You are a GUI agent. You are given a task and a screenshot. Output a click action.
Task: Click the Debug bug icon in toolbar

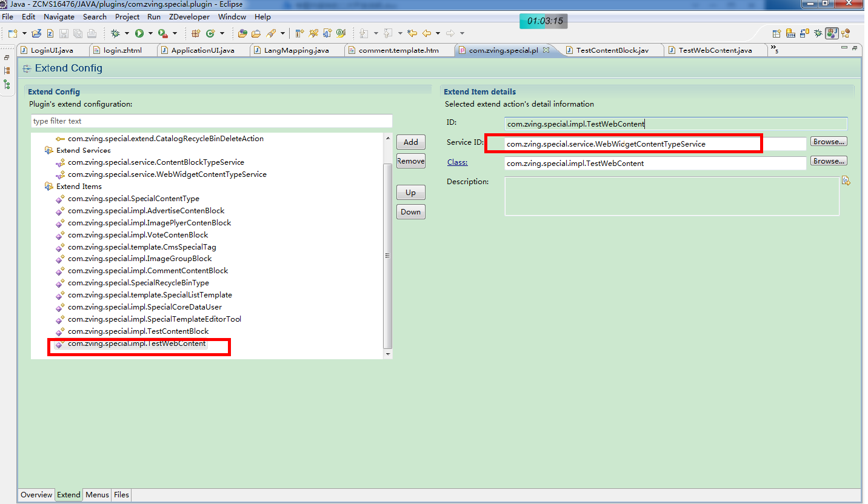(115, 33)
